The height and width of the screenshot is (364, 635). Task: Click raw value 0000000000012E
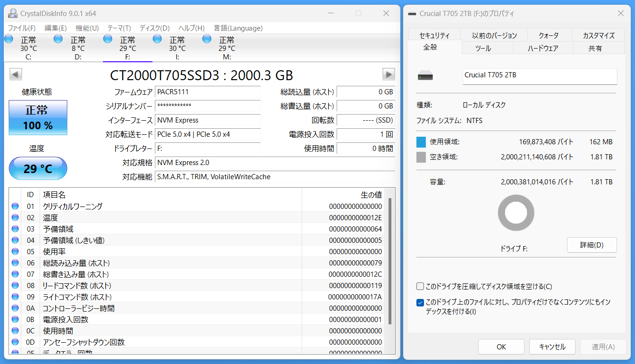coord(356,217)
